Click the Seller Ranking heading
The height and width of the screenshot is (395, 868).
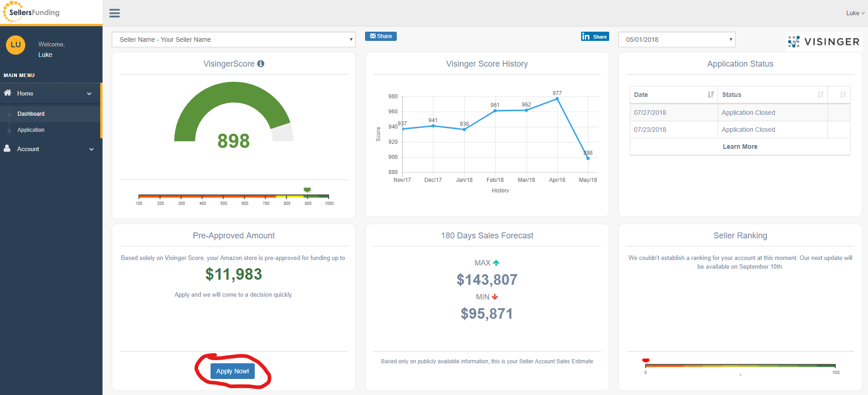click(x=740, y=236)
